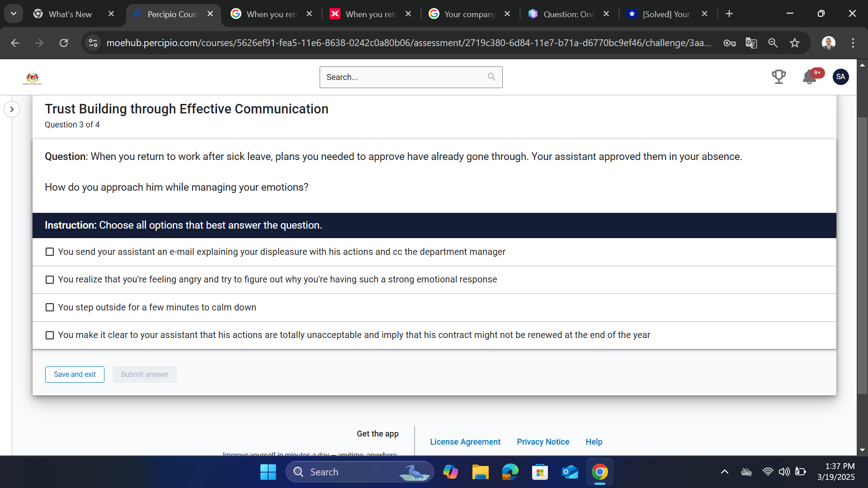
Task: Click the search magnifier in Search box
Action: click(491, 77)
